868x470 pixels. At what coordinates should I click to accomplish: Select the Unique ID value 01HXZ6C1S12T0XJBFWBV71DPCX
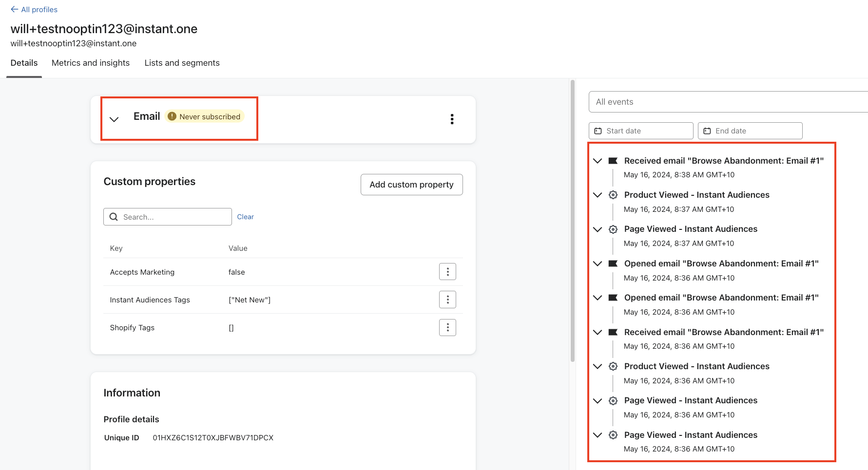coord(213,438)
